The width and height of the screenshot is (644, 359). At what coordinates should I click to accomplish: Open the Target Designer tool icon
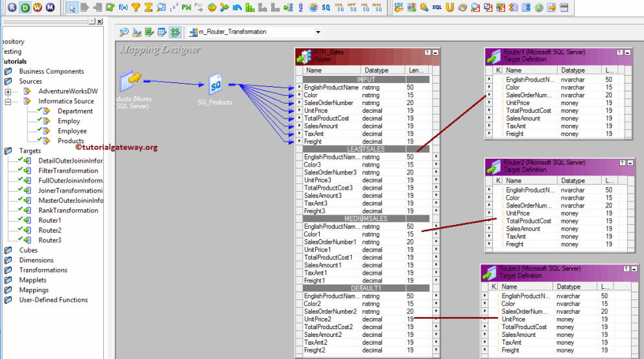coord(137,32)
